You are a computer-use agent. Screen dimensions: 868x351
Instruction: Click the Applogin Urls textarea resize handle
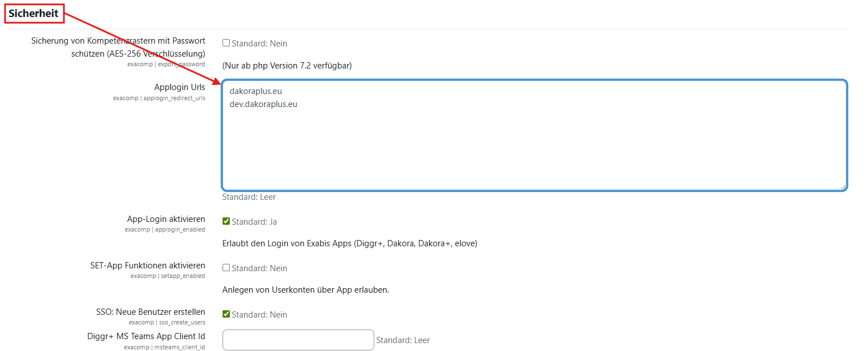click(843, 186)
